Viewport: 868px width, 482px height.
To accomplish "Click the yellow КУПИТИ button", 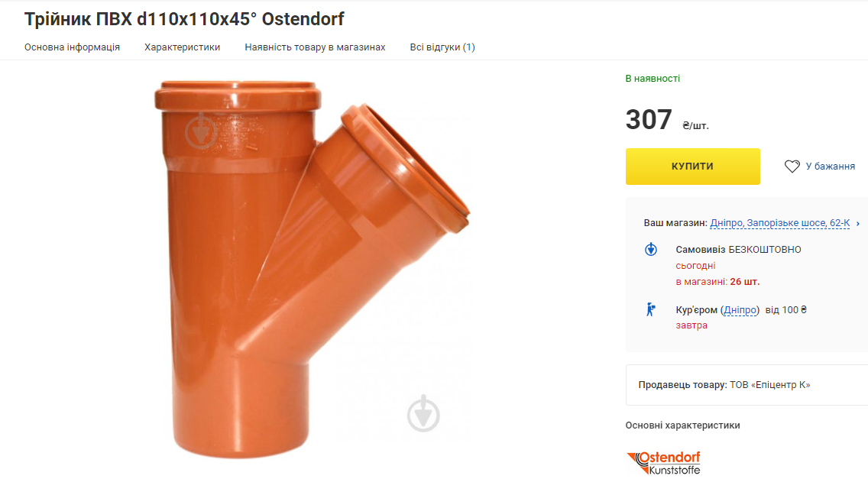I will (692, 166).
